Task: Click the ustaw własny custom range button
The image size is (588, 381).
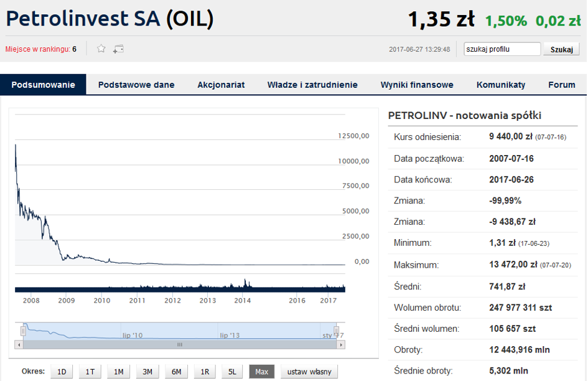Action: point(309,372)
